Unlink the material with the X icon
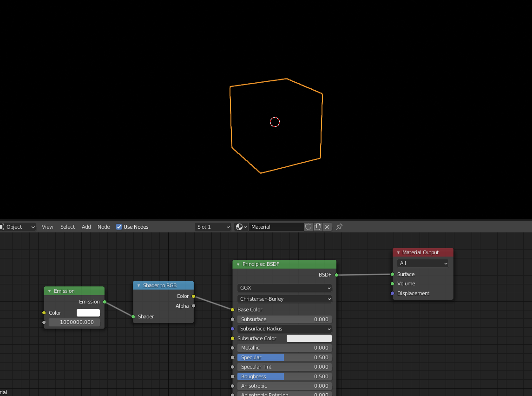 point(327,227)
